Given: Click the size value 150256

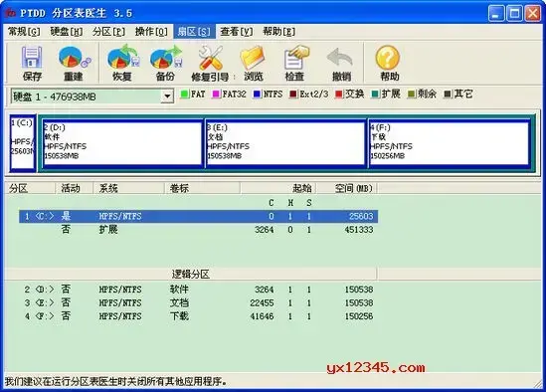Looking at the screenshot, I should 359,316.
